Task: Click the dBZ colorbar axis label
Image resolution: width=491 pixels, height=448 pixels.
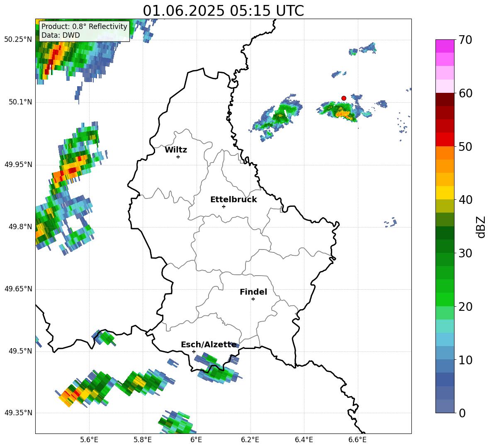Action: (481, 227)
